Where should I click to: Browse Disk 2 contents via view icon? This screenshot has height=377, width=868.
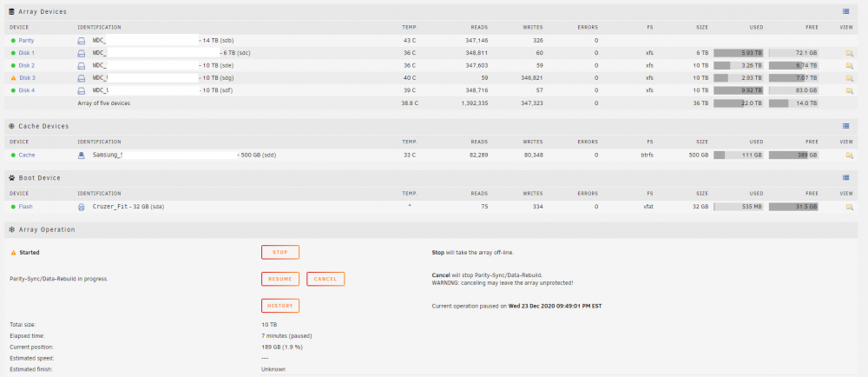[x=849, y=65]
